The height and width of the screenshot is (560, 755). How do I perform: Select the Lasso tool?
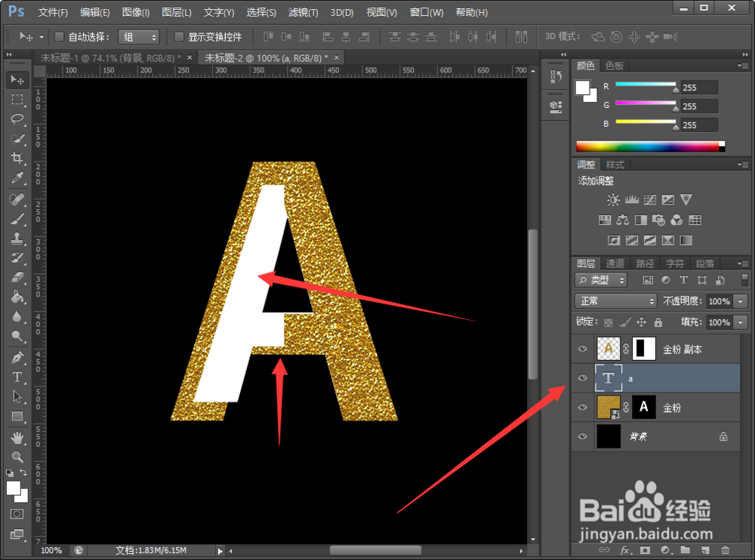point(17,119)
